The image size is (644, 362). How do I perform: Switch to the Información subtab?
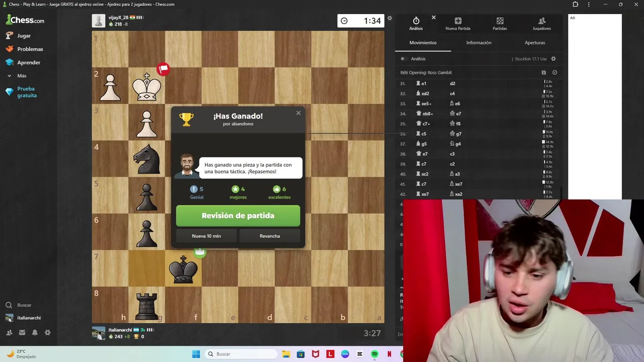pos(479,43)
